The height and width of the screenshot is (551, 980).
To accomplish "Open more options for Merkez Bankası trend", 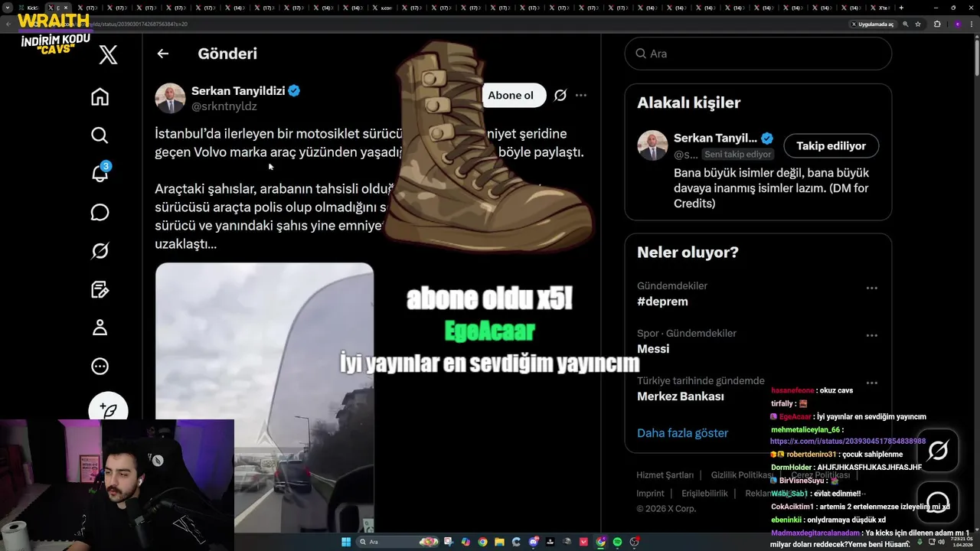I will click(871, 383).
